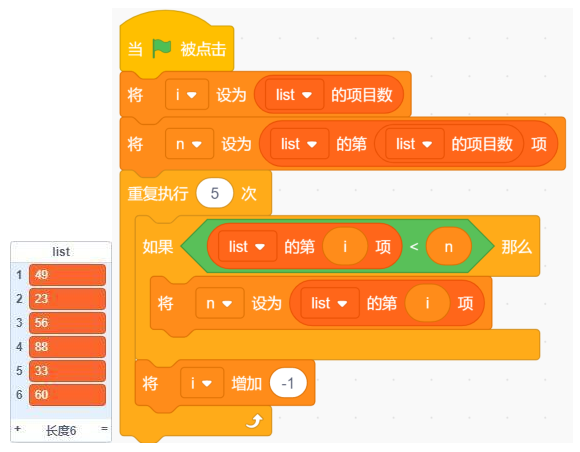
Task: Open the i variable dropdown in first set block
Action: point(187,95)
